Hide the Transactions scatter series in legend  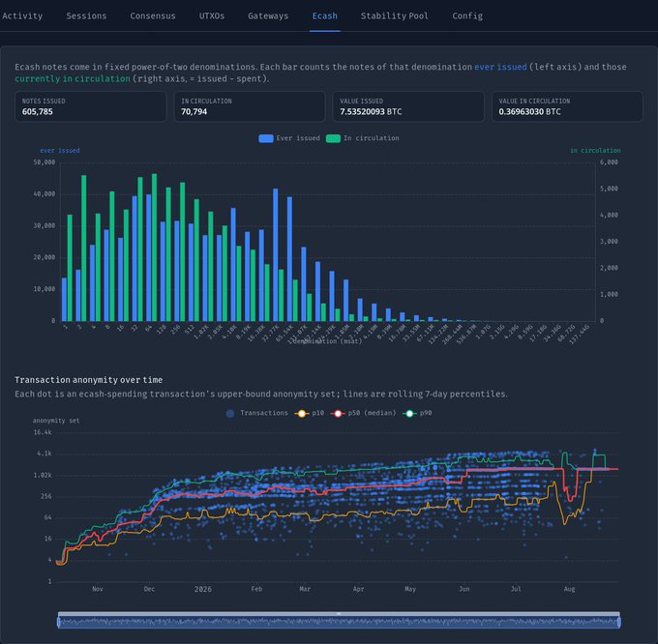[256, 414]
